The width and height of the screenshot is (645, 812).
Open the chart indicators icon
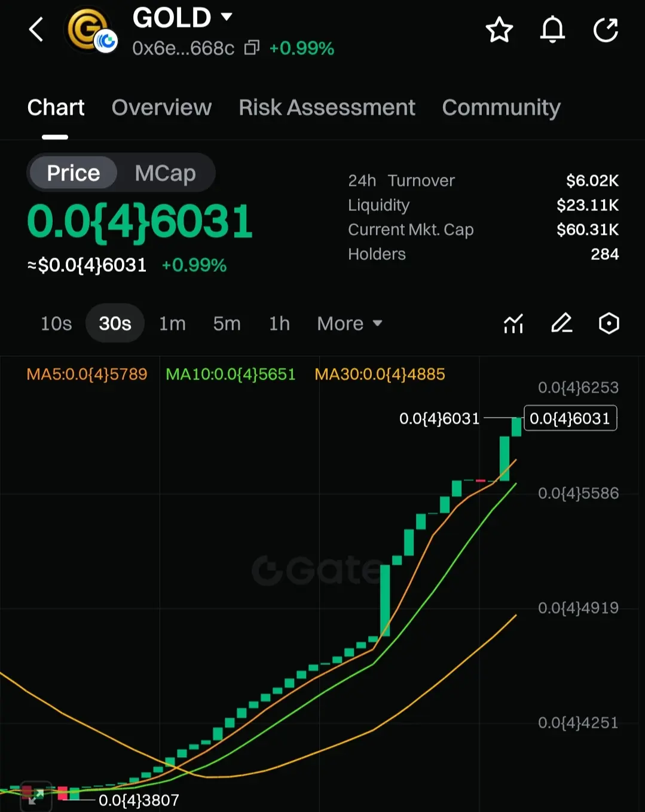[x=513, y=323]
